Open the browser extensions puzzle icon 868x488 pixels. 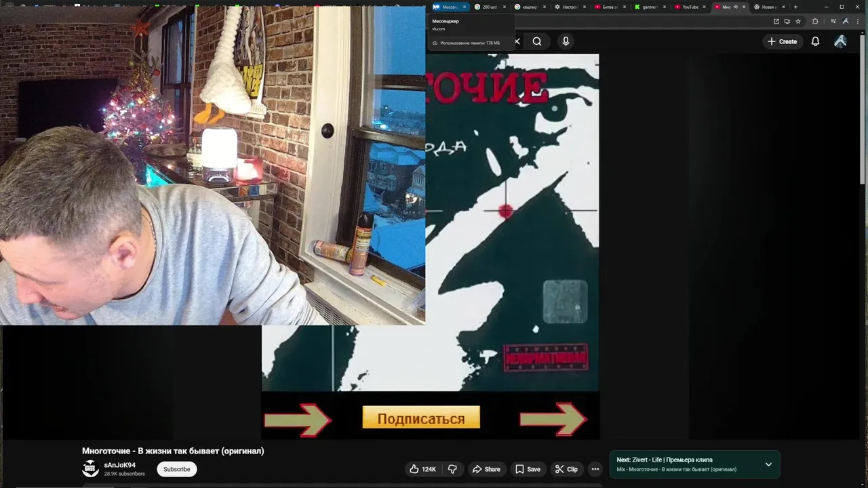coord(815,21)
